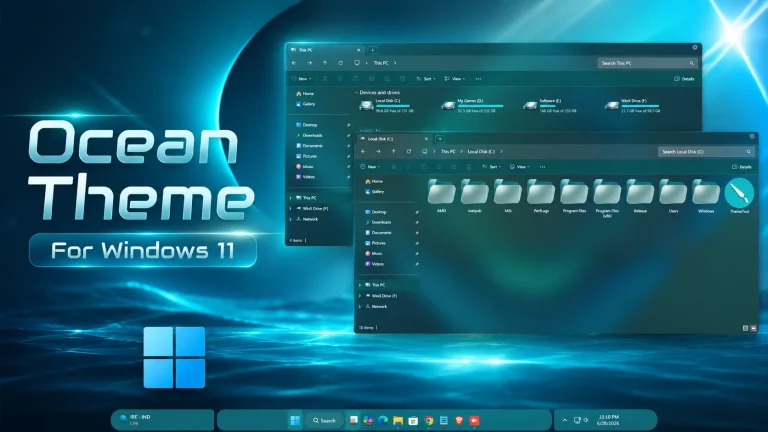Expand This PC in the back window sidebar
The width and height of the screenshot is (768, 432).
pyautogui.click(x=291, y=198)
